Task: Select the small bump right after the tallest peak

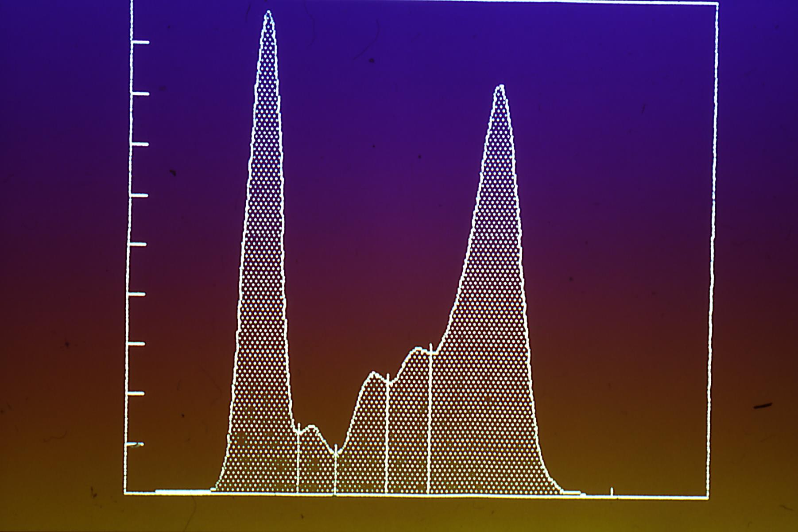Action: pyautogui.click(x=312, y=427)
